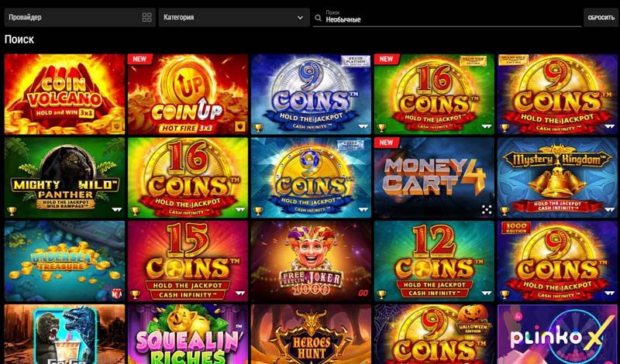Click provider badge on Coin Volcano tile
620x364 pixels.
pos(118,126)
